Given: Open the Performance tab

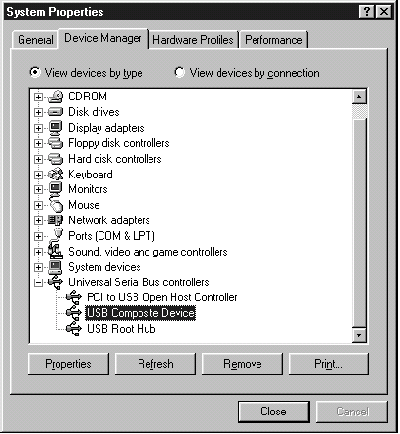Looking at the screenshot, I should (274, 40).
